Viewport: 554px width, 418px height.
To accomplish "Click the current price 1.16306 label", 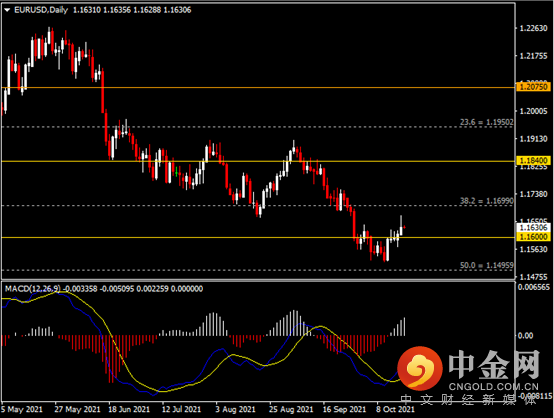I will pos(534,228).
